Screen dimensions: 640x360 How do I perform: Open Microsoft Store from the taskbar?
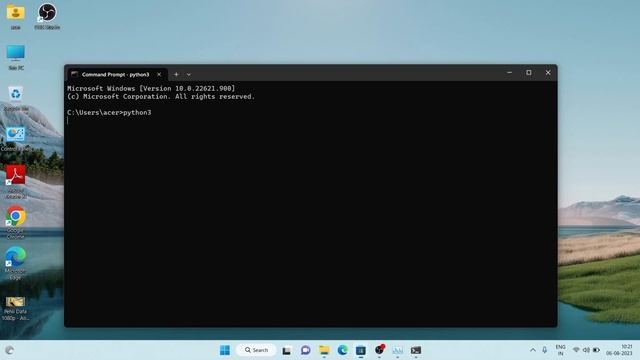361,350
